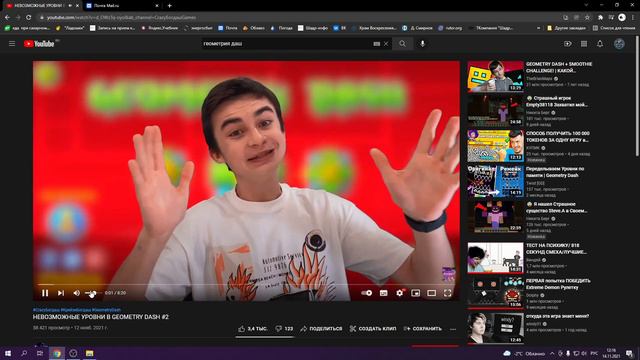Enable miniplayer mode

[x=416, y=293]
